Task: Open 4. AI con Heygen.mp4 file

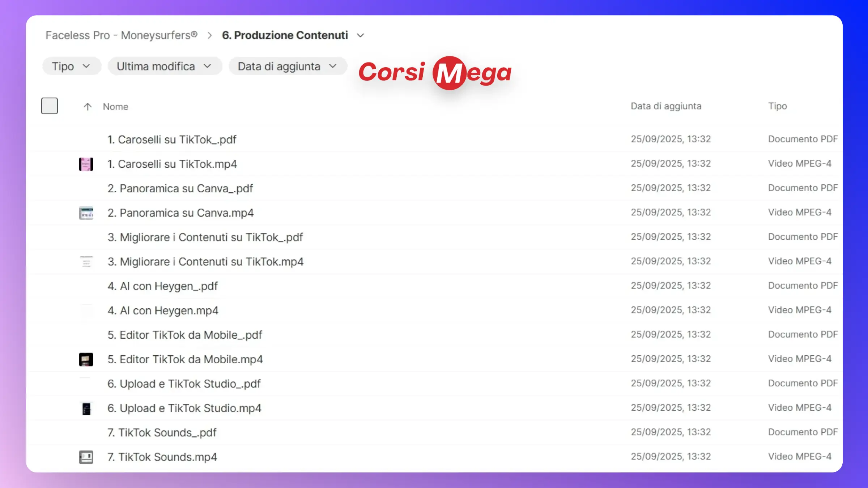Action: 163,311
